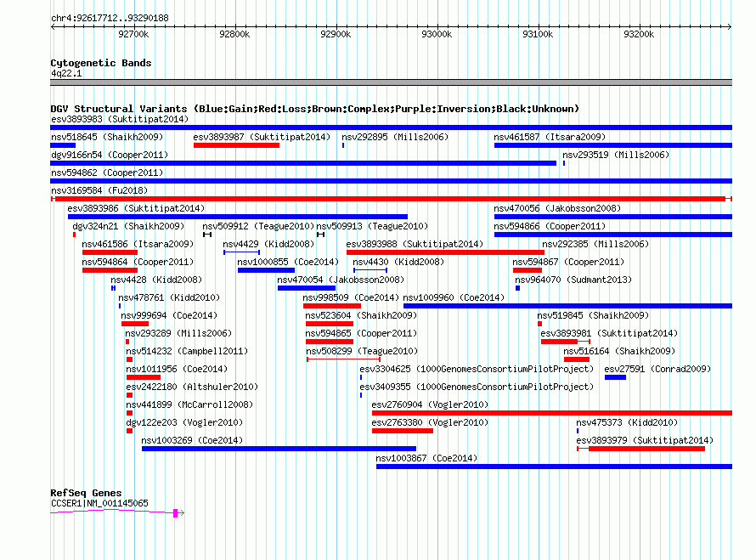Viewport: 756px width, 560px height.
Task: Click nsv478761 (Kidd2010) label
Action: (x=169, y=297)
